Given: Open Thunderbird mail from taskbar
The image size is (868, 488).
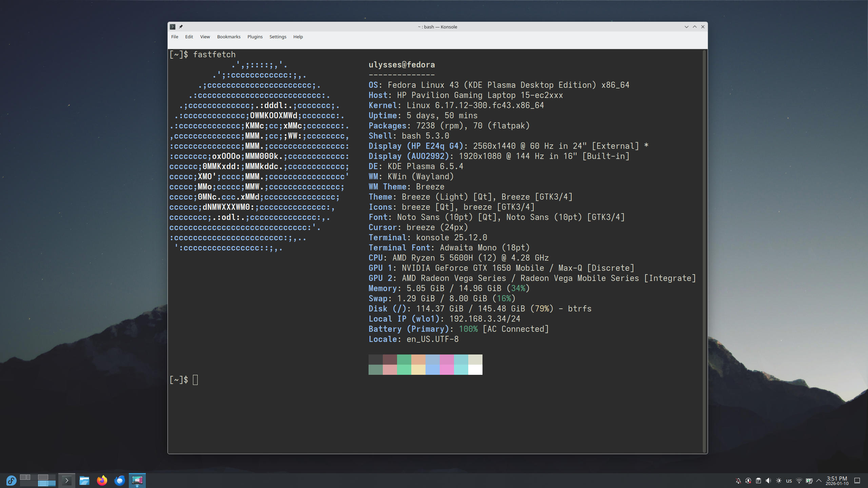Looking at the screenshot, I should [x=119, y=480].
